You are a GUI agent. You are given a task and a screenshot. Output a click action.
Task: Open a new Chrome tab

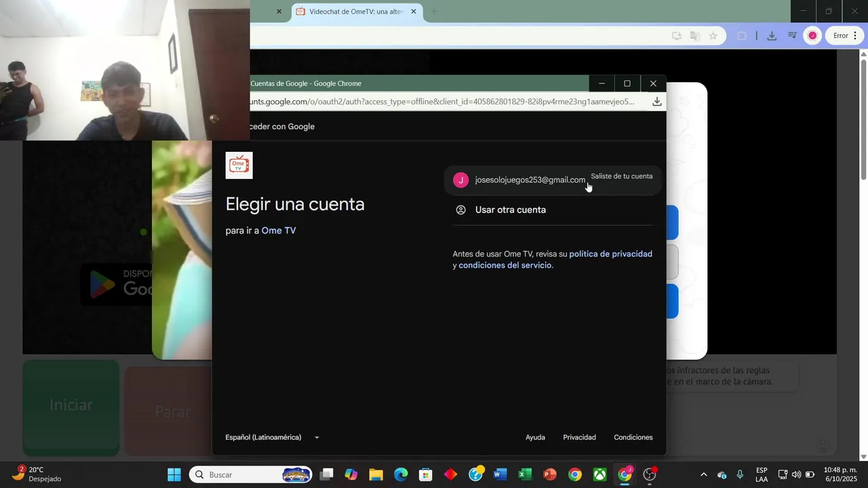pos(434,12)
